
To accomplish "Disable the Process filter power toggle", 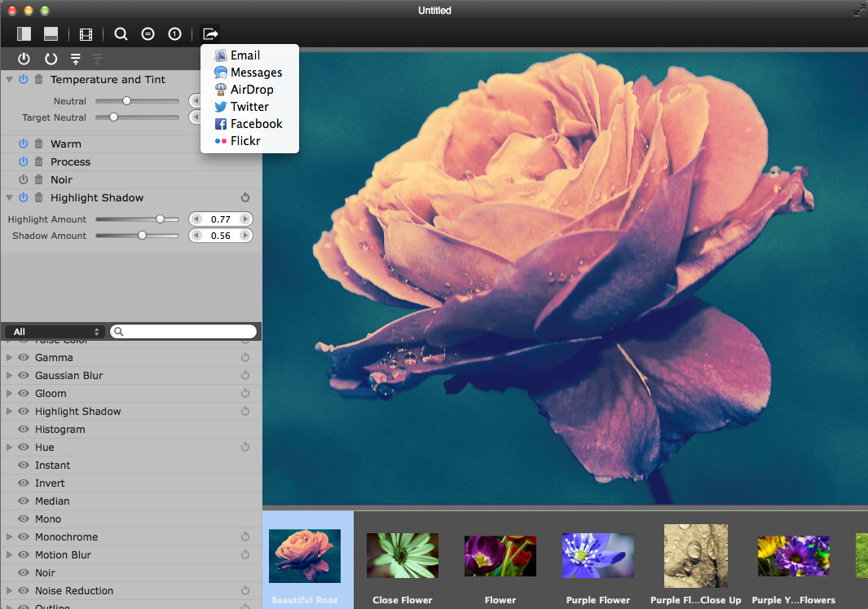I will [24, 162].
